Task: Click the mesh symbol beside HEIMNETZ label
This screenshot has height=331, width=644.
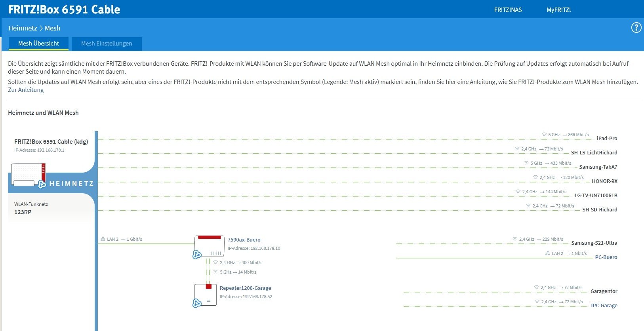Action: (42, 184)
